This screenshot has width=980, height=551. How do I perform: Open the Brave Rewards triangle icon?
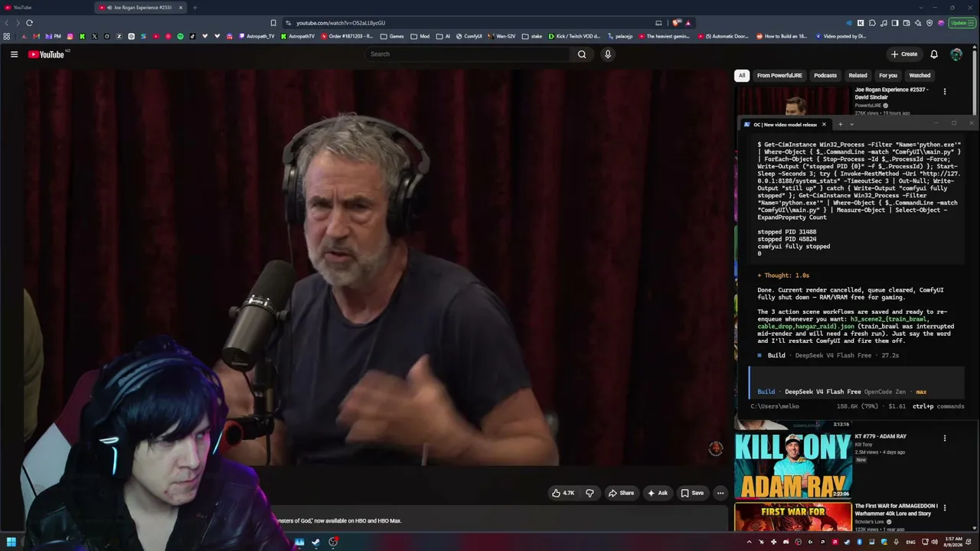[688, 23]
